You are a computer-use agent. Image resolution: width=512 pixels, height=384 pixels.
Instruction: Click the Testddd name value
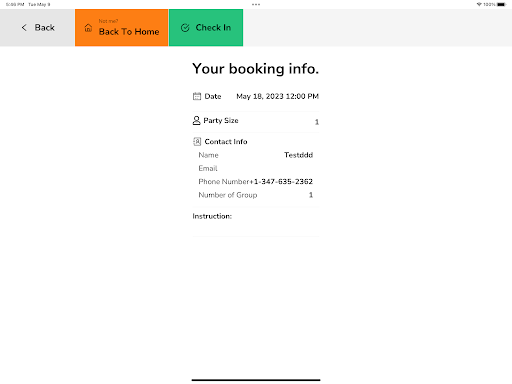298,155
